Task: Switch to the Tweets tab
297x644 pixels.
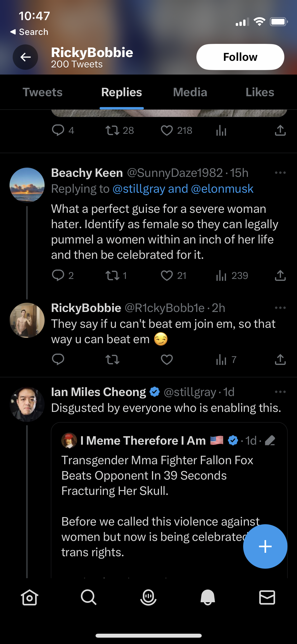Action: coord(43,92)
